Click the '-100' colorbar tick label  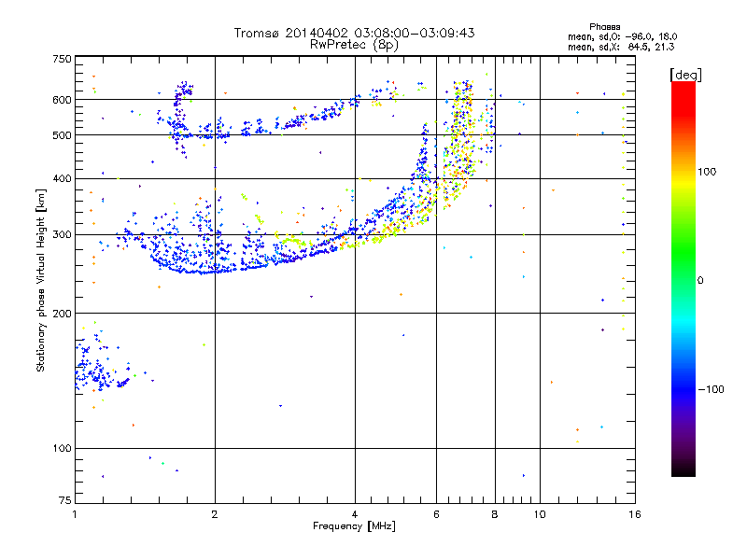711,389
